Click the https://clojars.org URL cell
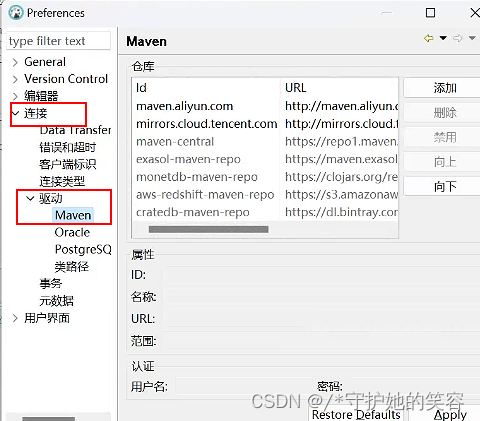The width and height of the screenshot is (480, 421). tap(341, 177)
